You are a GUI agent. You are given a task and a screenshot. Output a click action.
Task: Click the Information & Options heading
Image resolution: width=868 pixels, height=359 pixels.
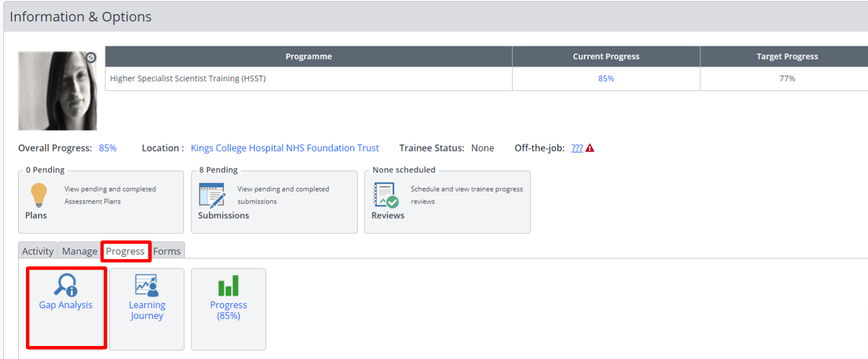coord(81,16)
